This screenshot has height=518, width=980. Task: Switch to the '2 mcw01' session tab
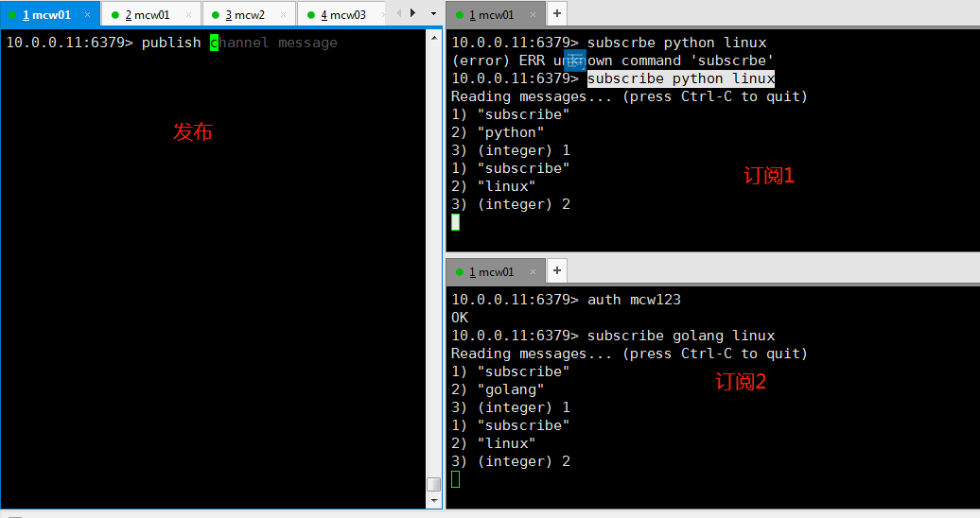tap(151, 14)
